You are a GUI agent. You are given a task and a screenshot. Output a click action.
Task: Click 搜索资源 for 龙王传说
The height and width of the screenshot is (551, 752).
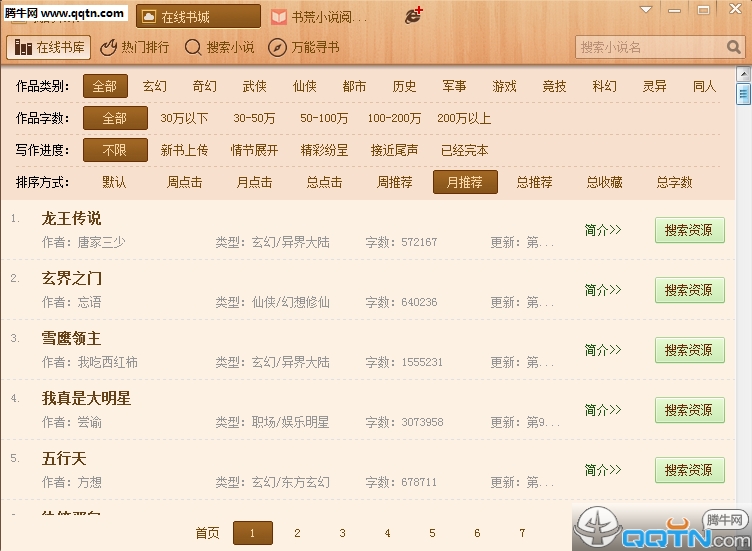[x=690, y=230]
